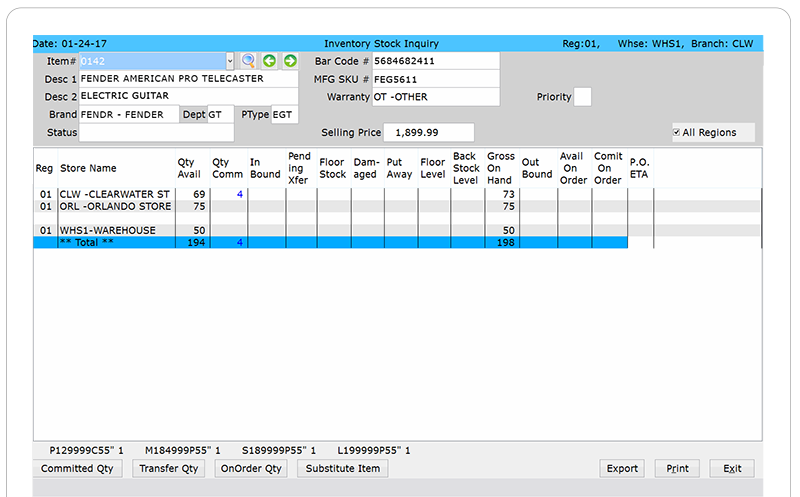Click the Committed Qty button

(78, 468)
